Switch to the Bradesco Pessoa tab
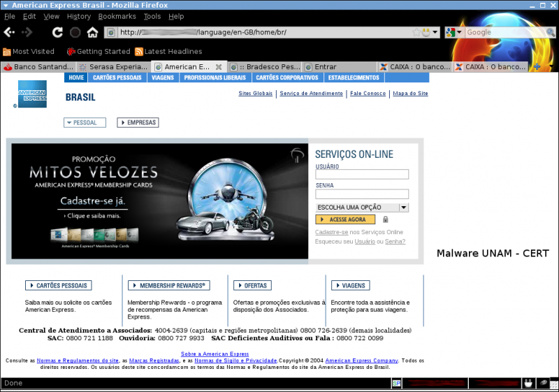The height and width of the screenshot is (392, 559). pyautogui.click(x=266, y=66)
